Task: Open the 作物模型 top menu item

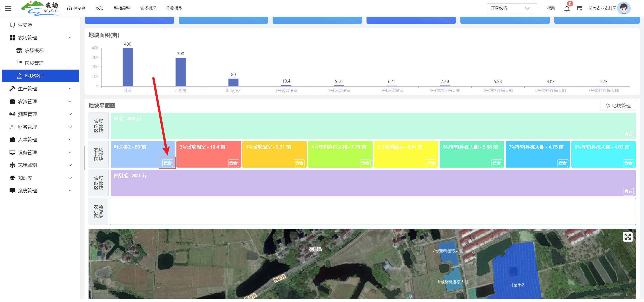Action: pyautogui.click(x=174, y=8)
